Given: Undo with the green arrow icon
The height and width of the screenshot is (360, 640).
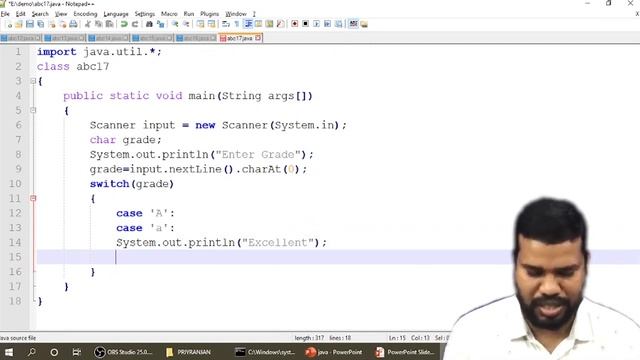Looking at the screenshot, I should [x=124, y=24].
